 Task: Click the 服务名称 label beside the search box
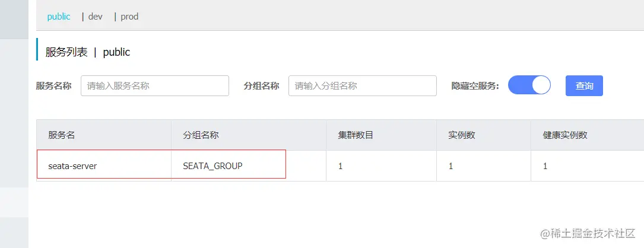click(54, 86)
